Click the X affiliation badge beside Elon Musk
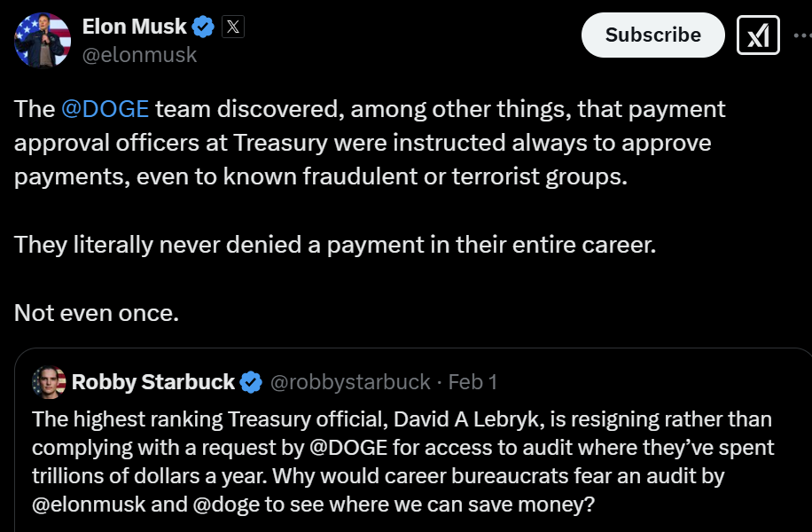This screenshot has width=812, height=532. [x=232, y=27]
